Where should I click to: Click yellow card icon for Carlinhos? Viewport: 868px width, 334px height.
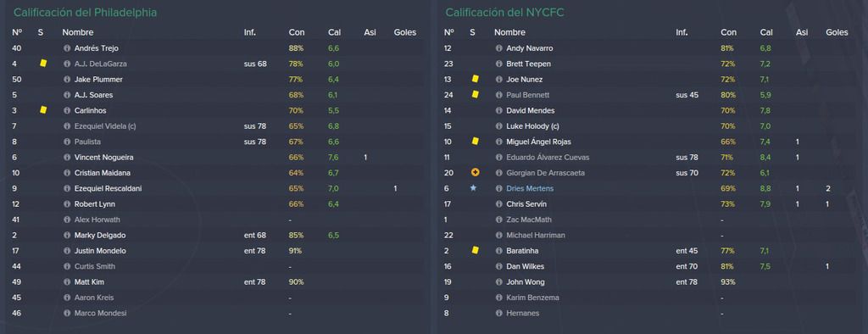(43, 110)
